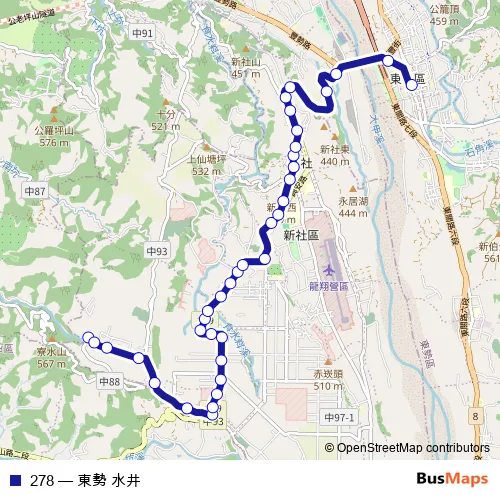Select the westernmost bus stop at route end
The width and height of the screenshot is (500, 500).
pyautogui.click(x=88, y=337)
